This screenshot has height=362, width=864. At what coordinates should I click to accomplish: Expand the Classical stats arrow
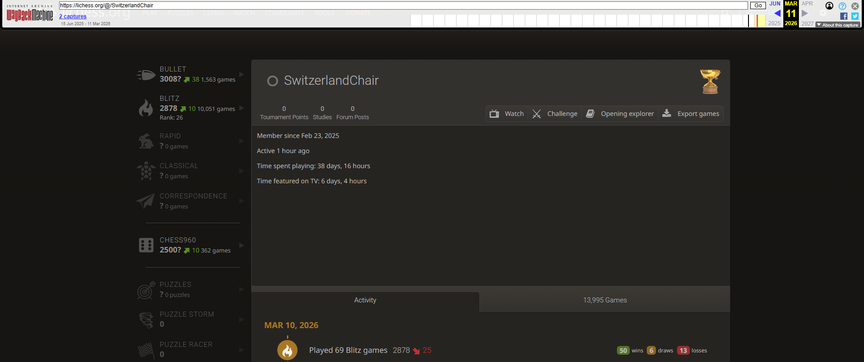241,171
